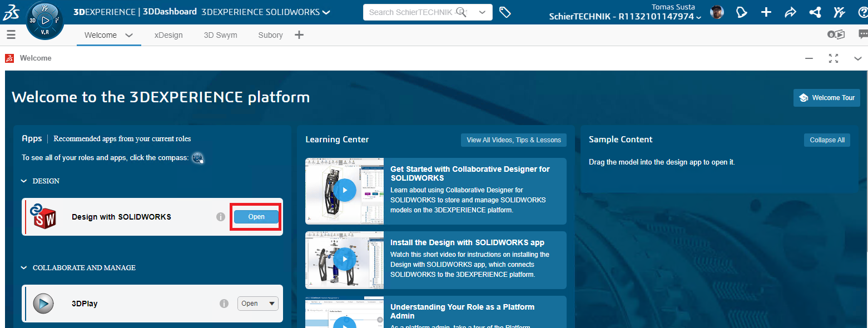Open the notifications icon beside the avatar
The height and width of the screenshot is (328, 868).
741,12
